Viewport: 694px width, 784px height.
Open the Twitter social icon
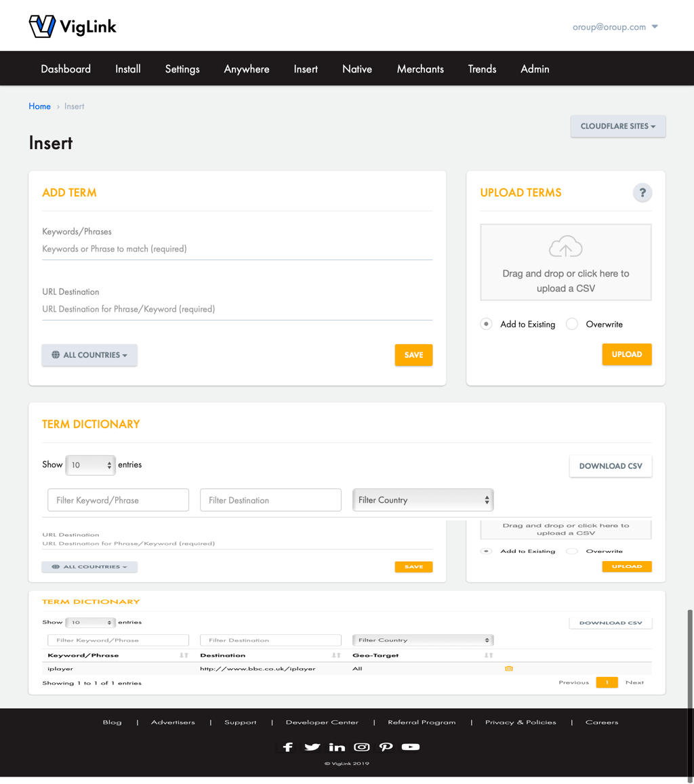pos(312,747)
